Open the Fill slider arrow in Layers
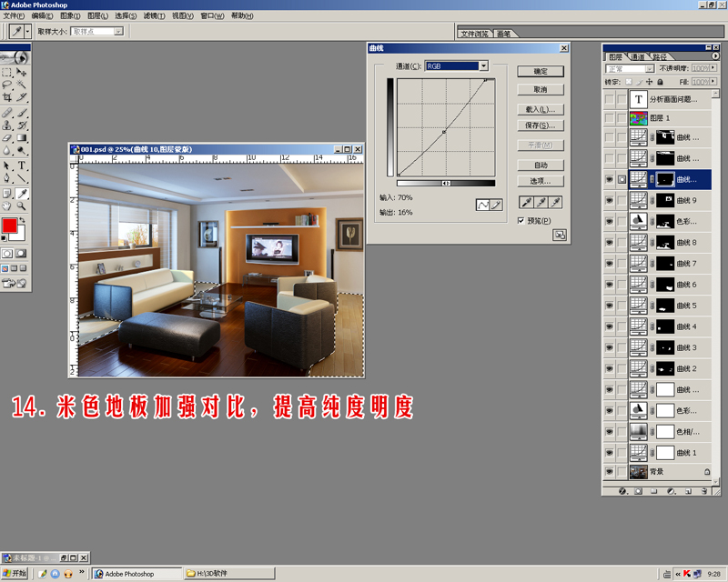Screen dimensions: 728x582 tap(713, 82)
